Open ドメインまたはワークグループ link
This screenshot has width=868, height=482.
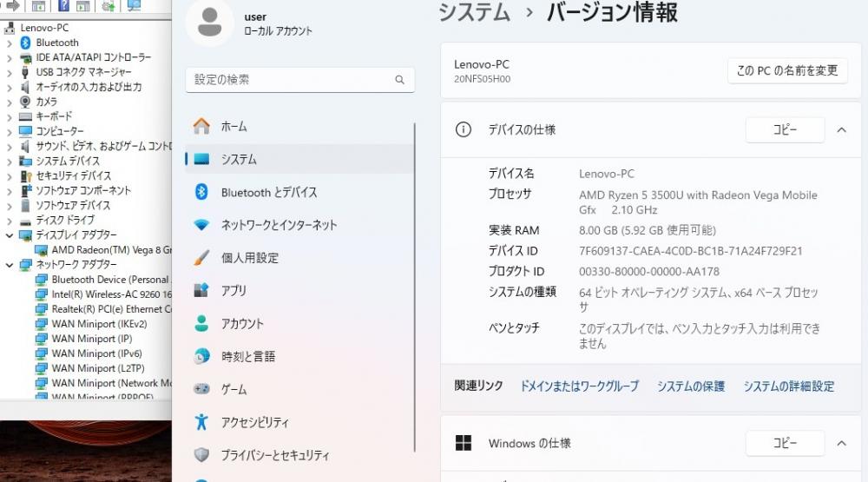tap(580, 386)
